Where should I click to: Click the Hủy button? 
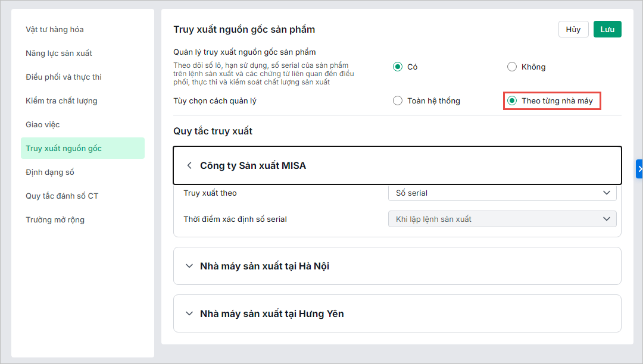coord(573,30)
